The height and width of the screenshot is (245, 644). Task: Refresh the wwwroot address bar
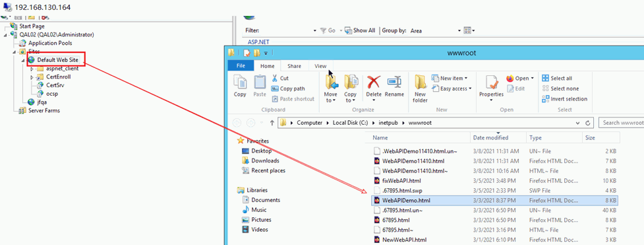pyautogui.click(x=588, y=123)
